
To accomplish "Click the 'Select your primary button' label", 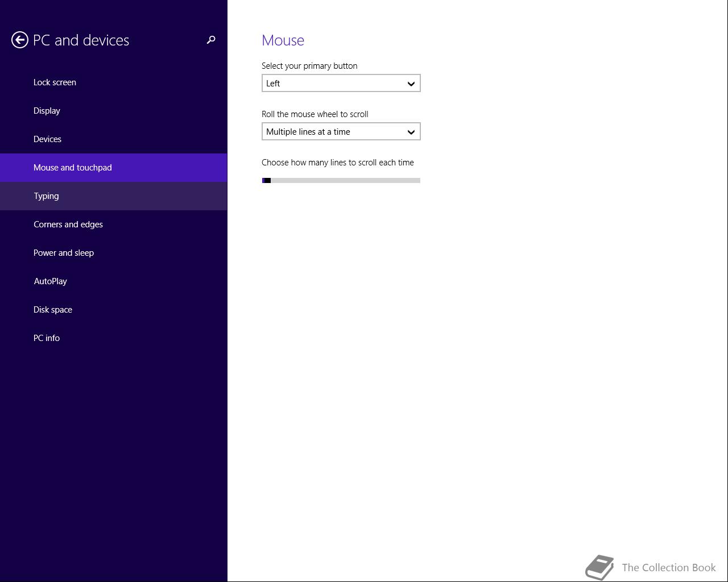I will [x=309, y=66].
